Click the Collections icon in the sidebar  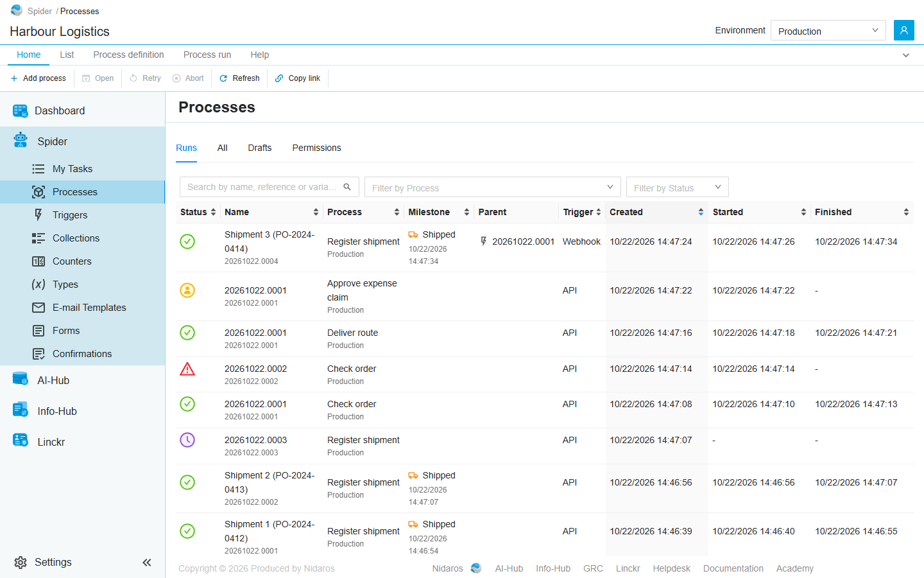(38, 238)
